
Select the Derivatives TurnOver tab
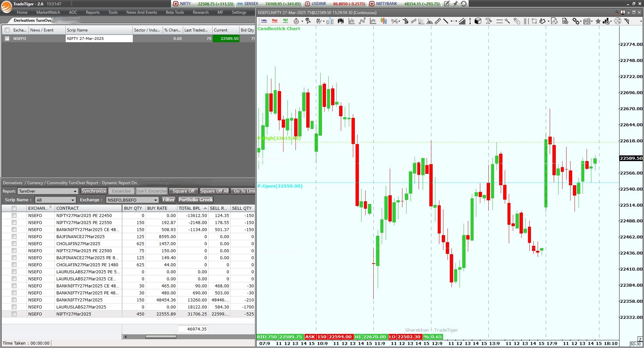coord(33,20)
